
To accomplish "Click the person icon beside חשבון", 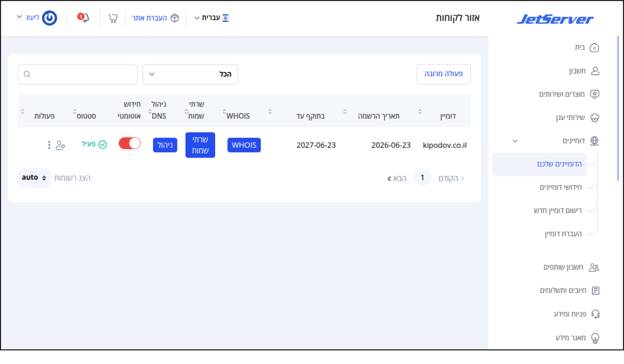I will tap(595, 71).
